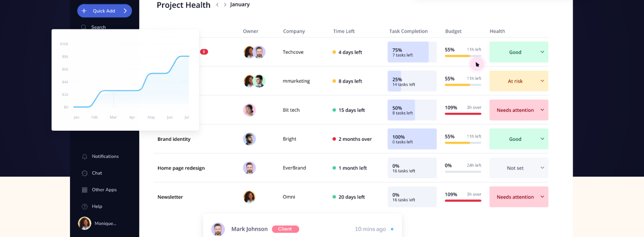Image resolution: width=644 pixels, height=237 pixels.
Task: Expand the Techcove Good health dropdown
Action: point(542,52)
